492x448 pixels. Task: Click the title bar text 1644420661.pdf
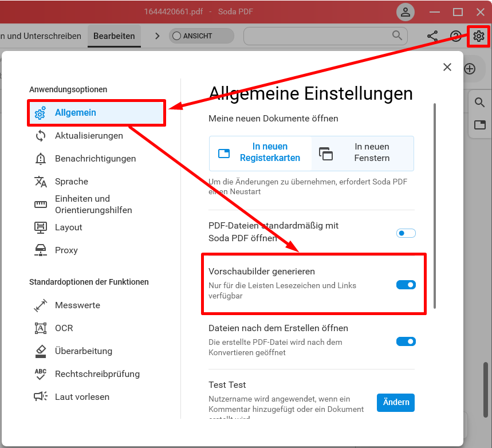(174, 11)
